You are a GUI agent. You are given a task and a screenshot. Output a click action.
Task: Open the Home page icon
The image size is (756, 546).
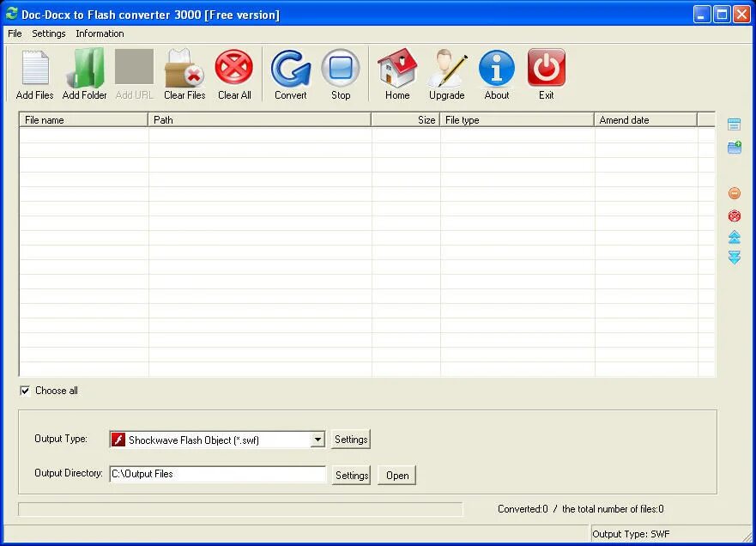click(397, 68)
